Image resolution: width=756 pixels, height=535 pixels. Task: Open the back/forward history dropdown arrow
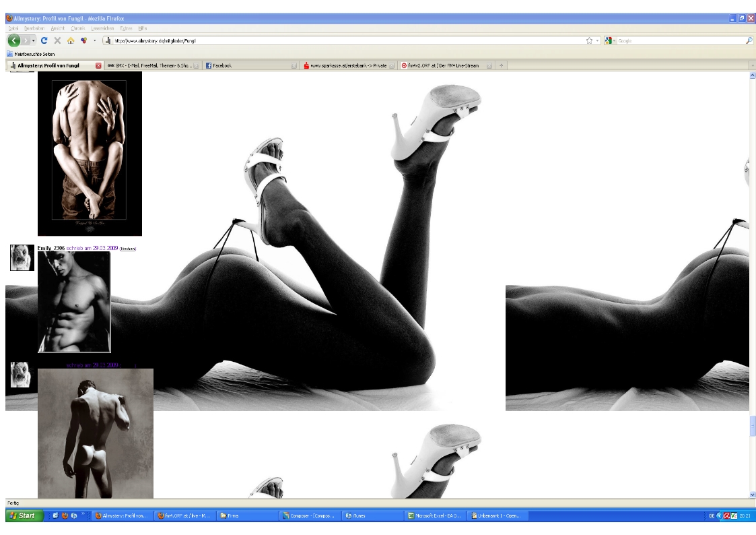coord(33,41)
